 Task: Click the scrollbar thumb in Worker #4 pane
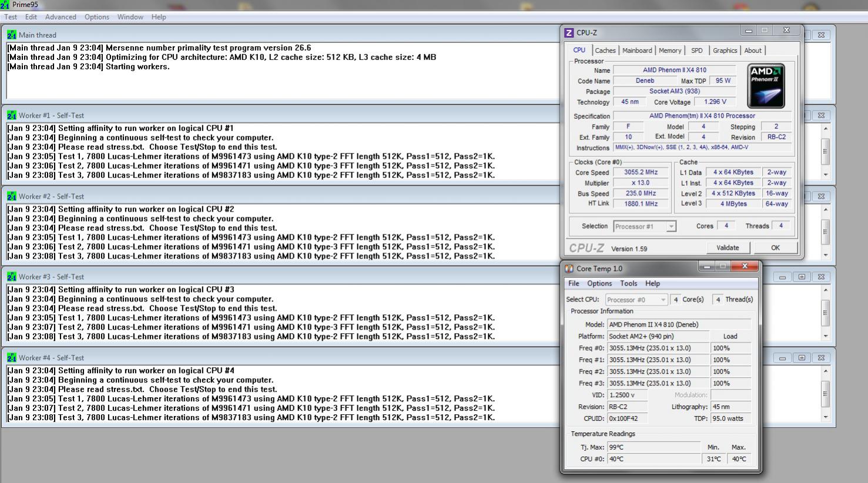(x=826, y=394)
